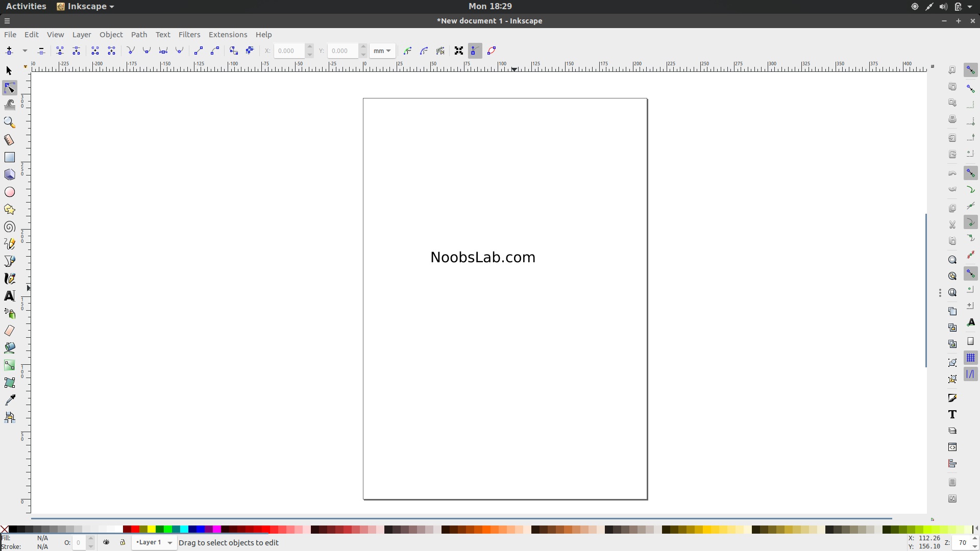Insert new nodes into selected segments
This screenshot has height=551, width=980.
pyautogui.click(x=9, y=51)
